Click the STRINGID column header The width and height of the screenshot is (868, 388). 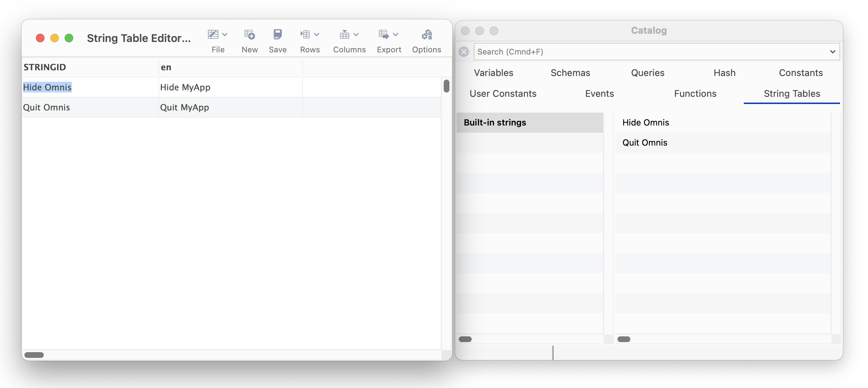click(90, 67)
